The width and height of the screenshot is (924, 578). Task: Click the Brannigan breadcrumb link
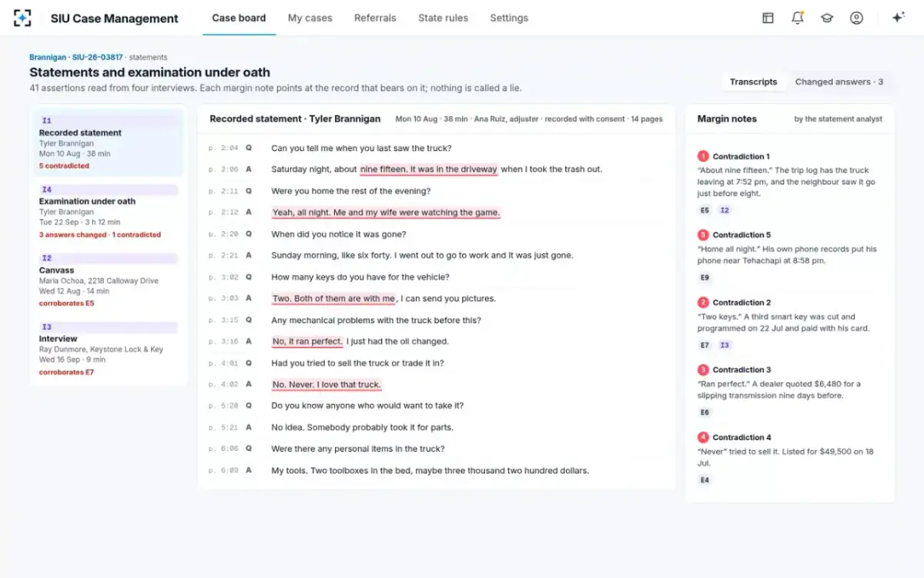48,57
